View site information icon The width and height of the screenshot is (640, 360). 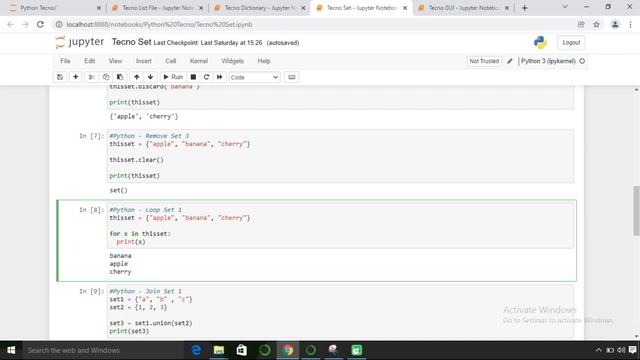click(x=59, y=24)
